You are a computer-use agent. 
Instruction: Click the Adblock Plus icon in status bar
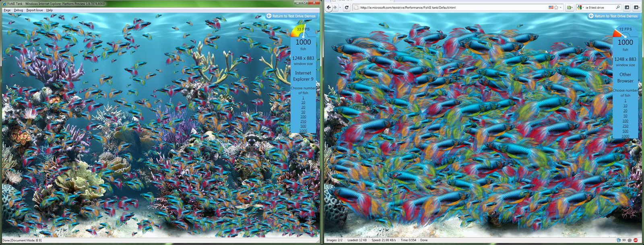[x=636, y=240]
